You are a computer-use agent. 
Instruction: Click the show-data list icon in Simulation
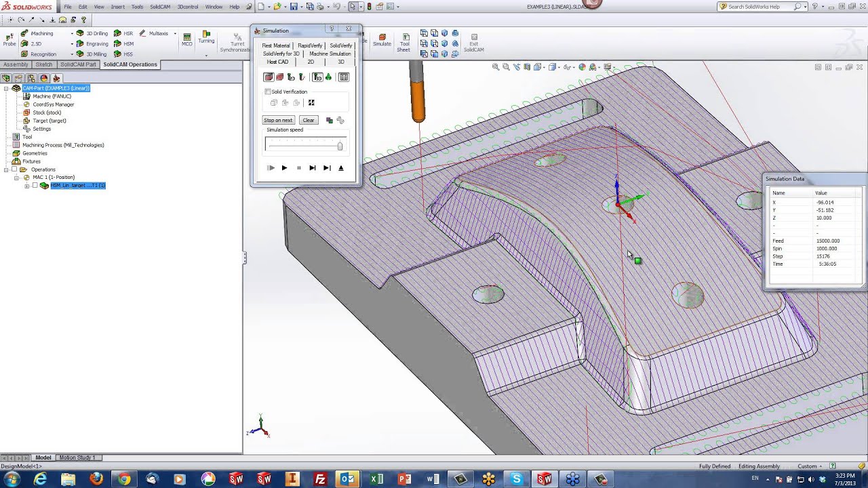pos(344,77)
